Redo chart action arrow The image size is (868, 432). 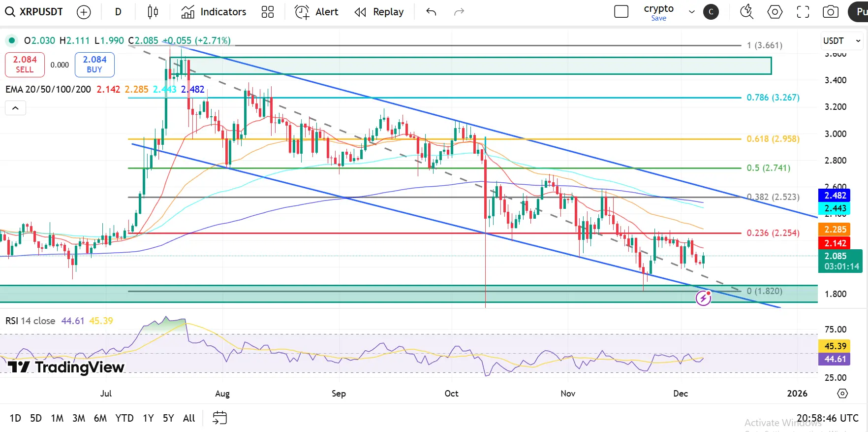tap(459, 12)
